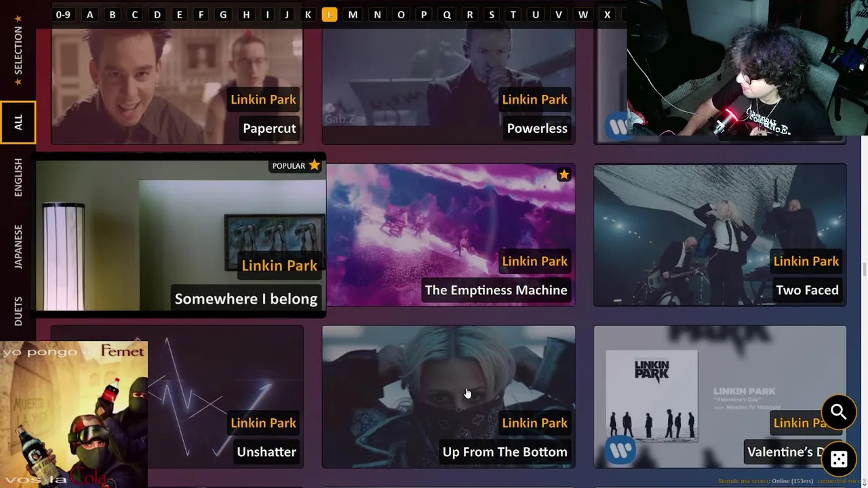The image size is (868, 488).
Task: Click the Remote mic server status text
Action: tap(766, 481)
